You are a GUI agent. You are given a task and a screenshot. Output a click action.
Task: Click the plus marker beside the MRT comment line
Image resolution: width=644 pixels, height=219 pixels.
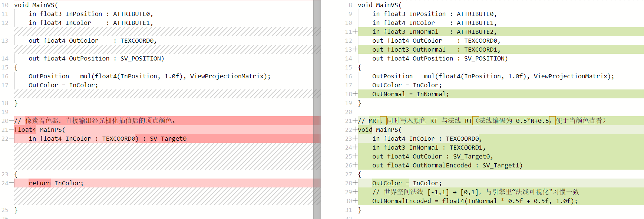355,121
